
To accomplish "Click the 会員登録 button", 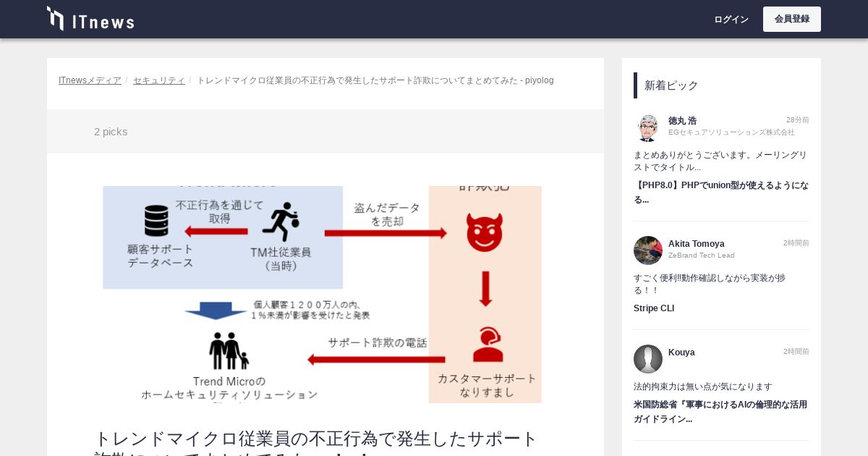I will [792, 20].
